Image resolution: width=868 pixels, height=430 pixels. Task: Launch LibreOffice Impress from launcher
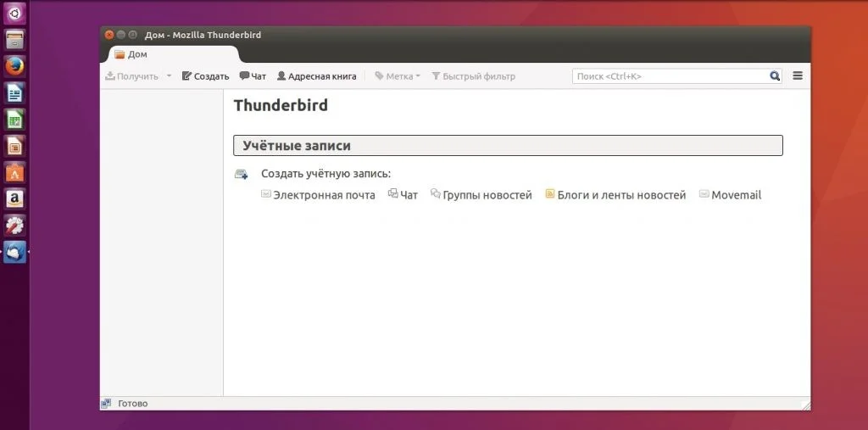tap(14, 146)
